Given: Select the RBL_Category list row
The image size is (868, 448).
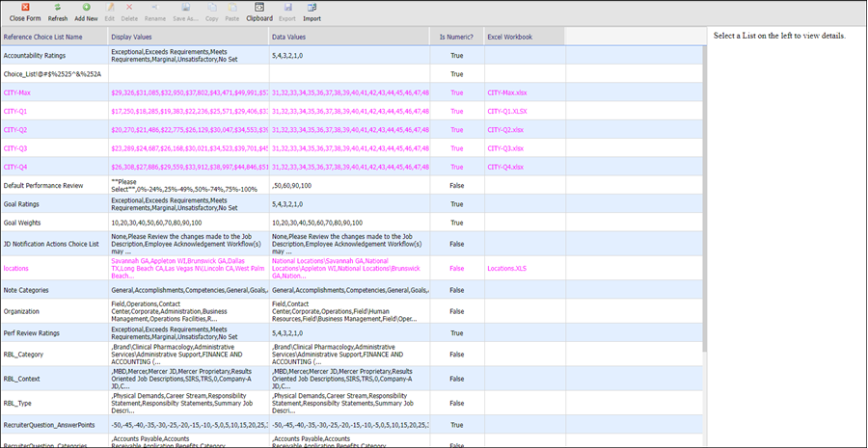Looking at the screenshot, I should [x=25, y=354].
